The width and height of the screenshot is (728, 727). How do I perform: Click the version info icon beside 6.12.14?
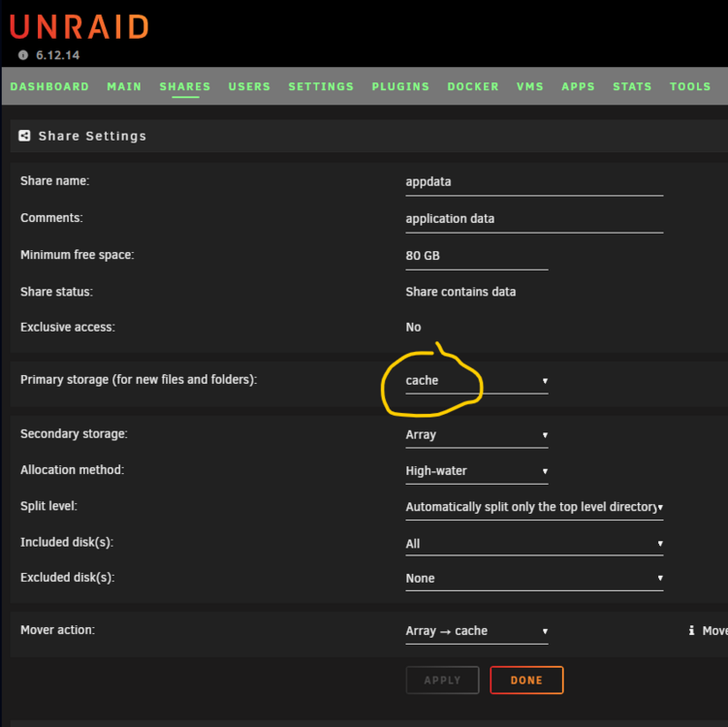[x=22, y=55]
